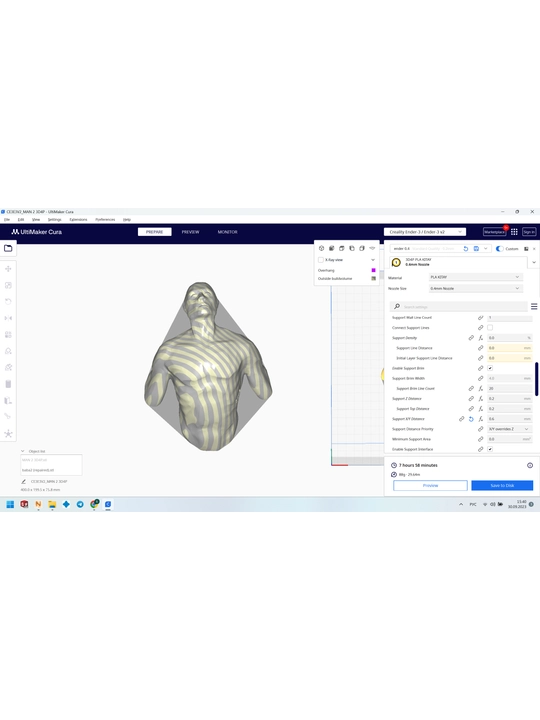Click the Preview button

pos(430,485)
